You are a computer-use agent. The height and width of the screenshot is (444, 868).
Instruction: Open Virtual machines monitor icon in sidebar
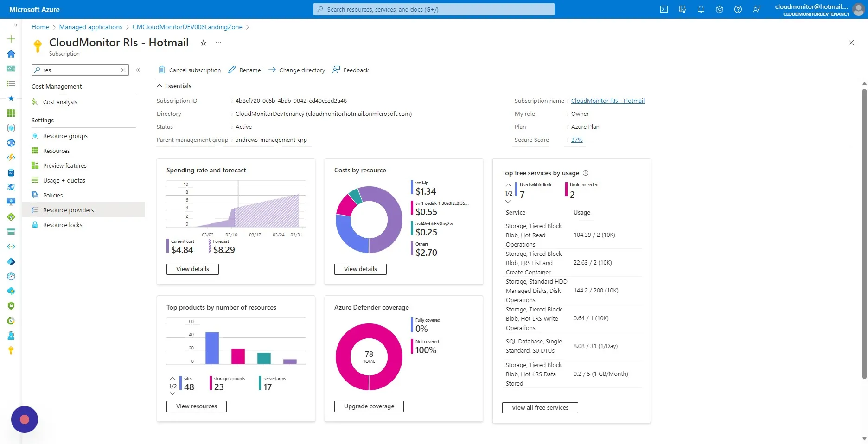coord(11,202)
